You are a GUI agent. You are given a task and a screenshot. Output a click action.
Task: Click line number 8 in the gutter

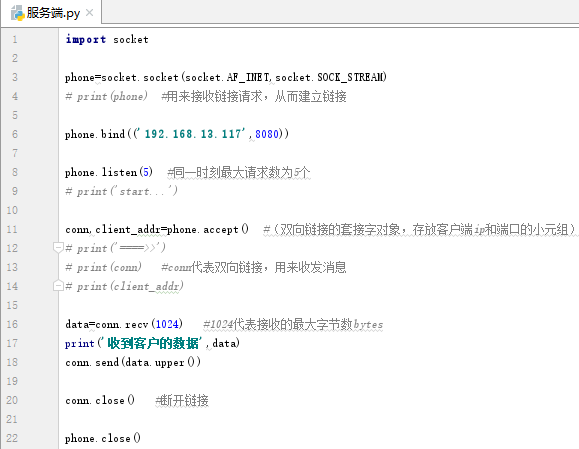click(x=15, y=172)
